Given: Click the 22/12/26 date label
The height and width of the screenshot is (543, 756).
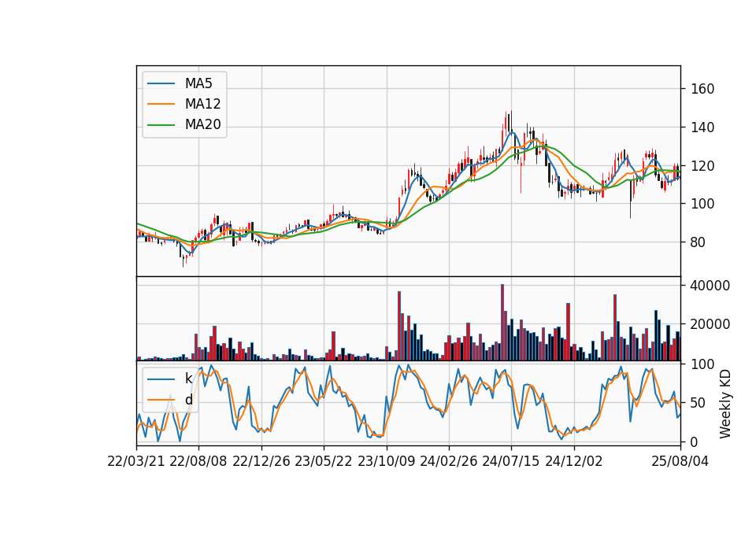Looking at the screenshot, I should point(261,462).
